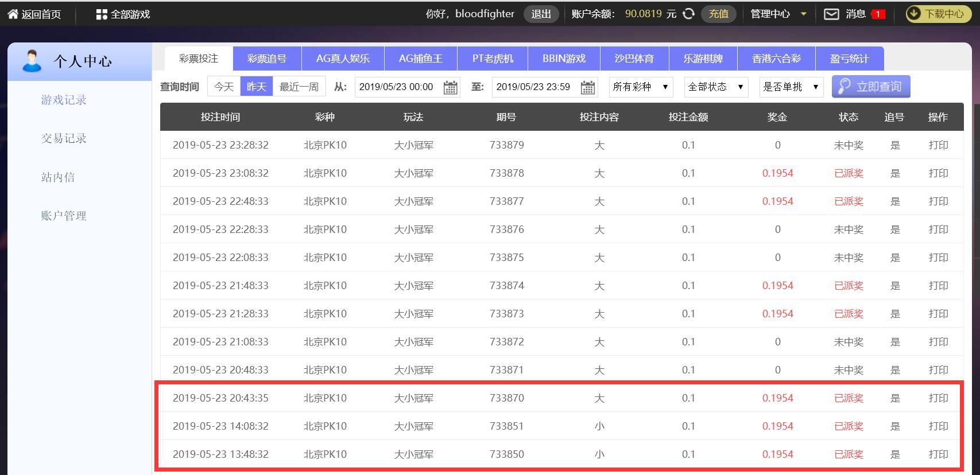The image size is (980, 475).
Task: Click the 已派奖 status for period 733878
Action: pos(849,173)
